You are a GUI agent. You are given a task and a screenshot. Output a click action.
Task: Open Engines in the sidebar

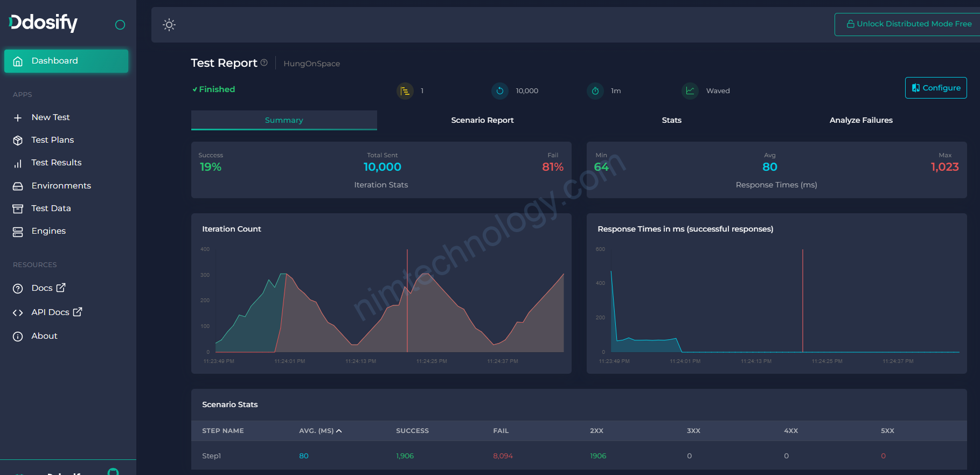point(48,231)
